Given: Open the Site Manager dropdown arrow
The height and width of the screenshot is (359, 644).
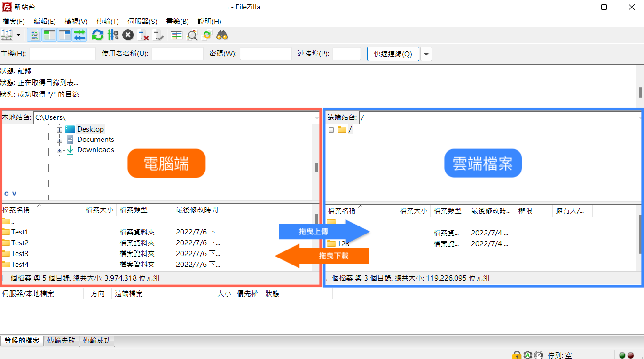Looking at the screenshot, I should [19, 35].
